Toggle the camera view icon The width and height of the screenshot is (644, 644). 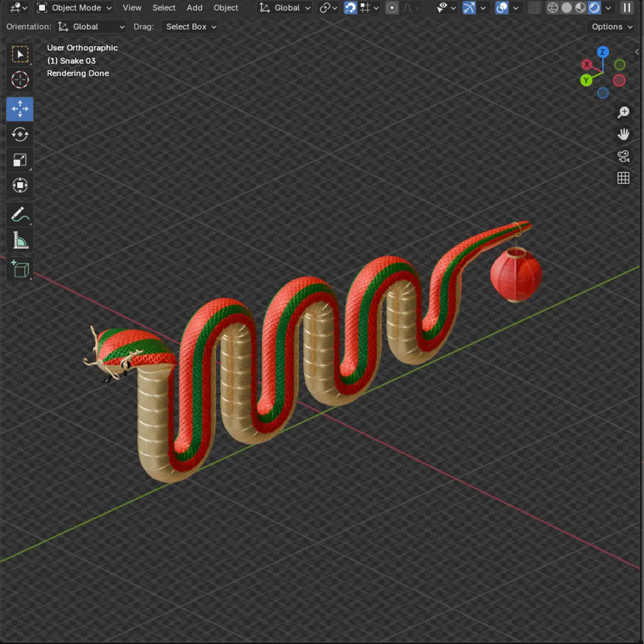pos(623,156)
